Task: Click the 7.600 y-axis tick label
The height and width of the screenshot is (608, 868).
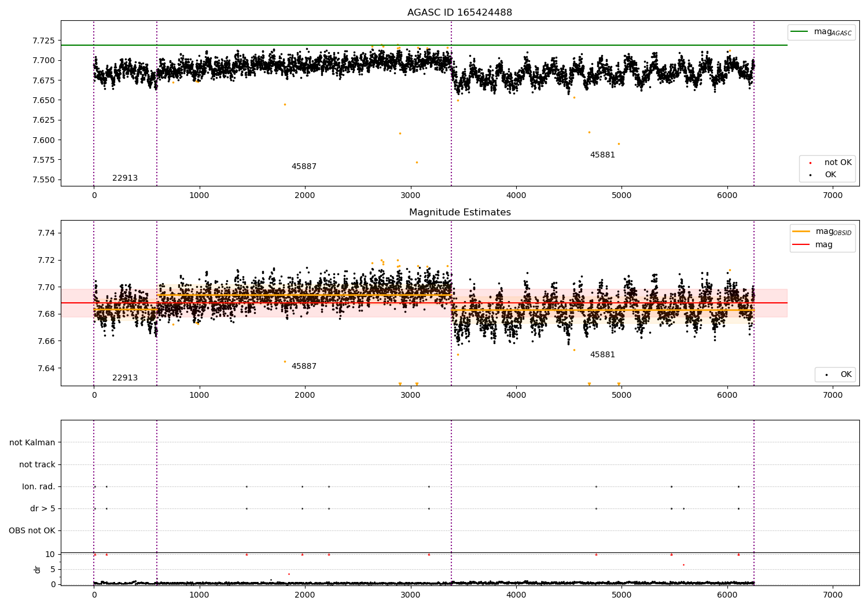Action: tap(44, 140)
